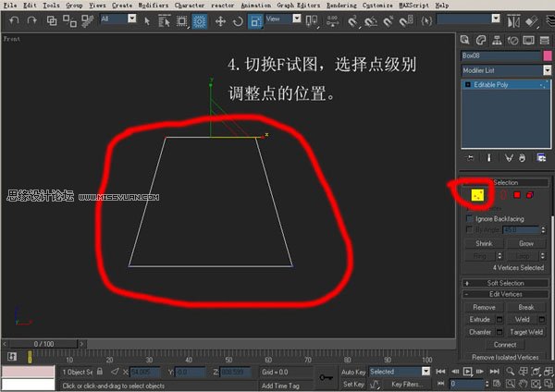
Task: Switch to the Utilities command panel tab
Action: (545, 40)
